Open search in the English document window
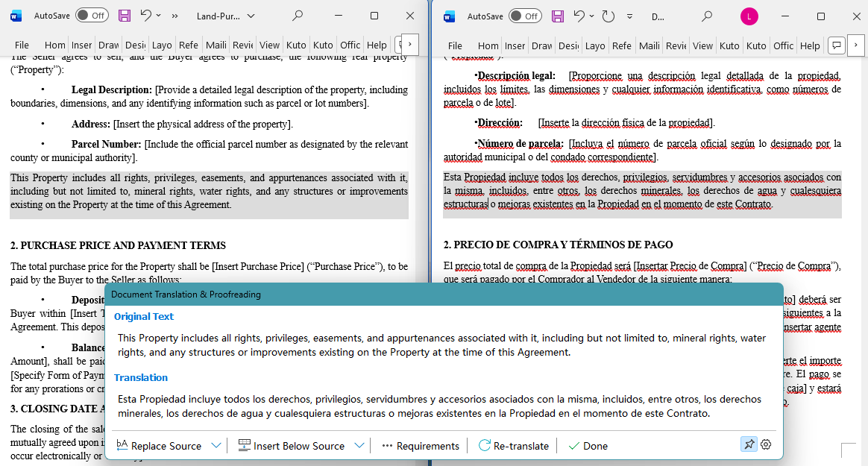This screenshot has height=466, width=868. 298,15
